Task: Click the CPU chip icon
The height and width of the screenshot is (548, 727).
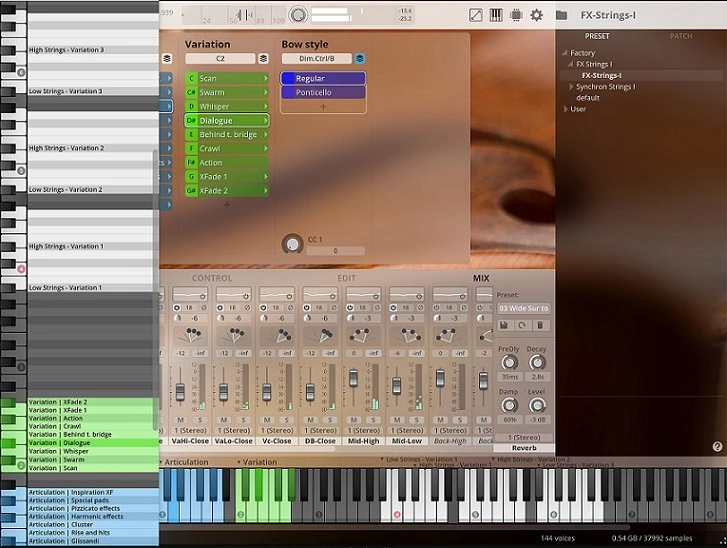Action: tap(516, 15)
